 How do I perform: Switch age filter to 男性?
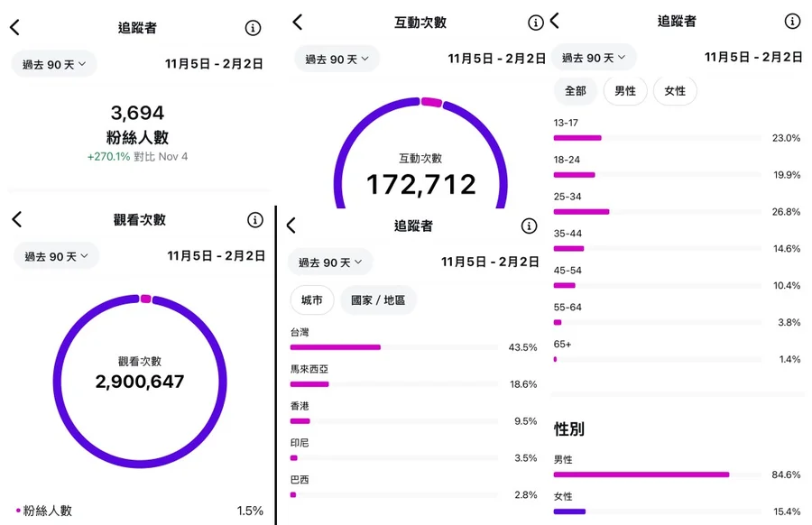pyautogui.click(x=625, y=91)
